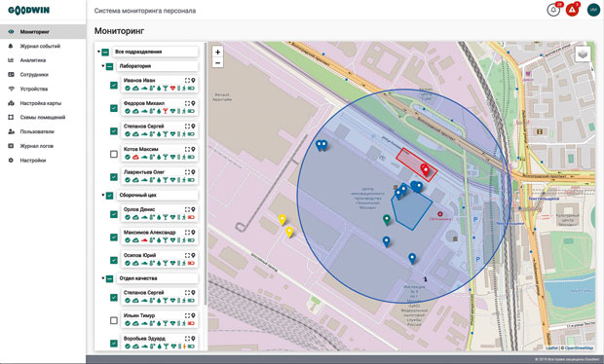Open Схемы помещений
The image size is (604, 364).
[x=43, y=118]
